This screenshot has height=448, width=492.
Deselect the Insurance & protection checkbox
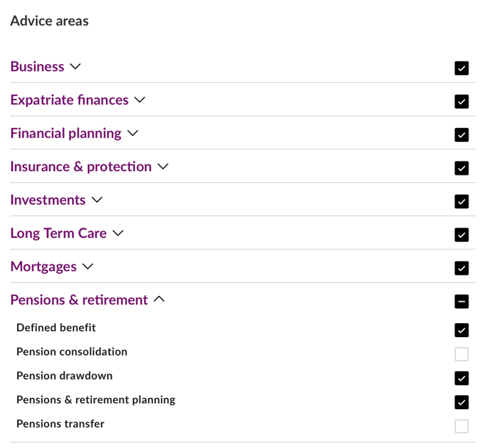click(x=461, y=168)
